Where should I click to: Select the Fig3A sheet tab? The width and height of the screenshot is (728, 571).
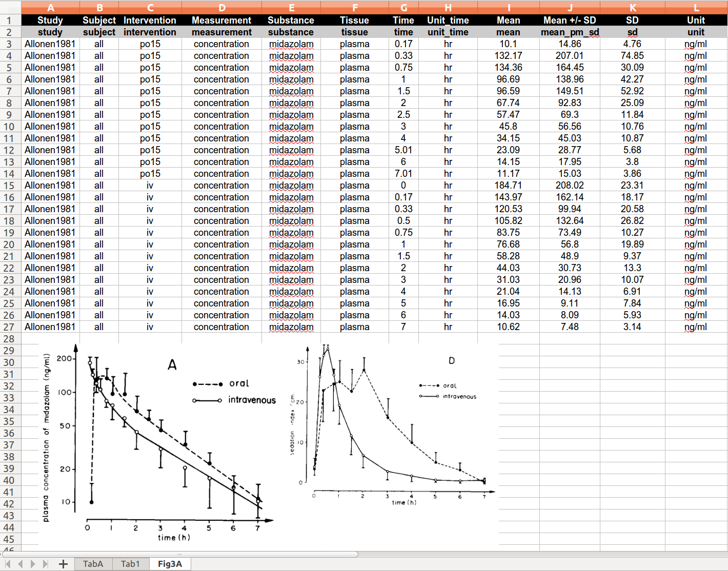pyautogui.click(x=170, y=564)
